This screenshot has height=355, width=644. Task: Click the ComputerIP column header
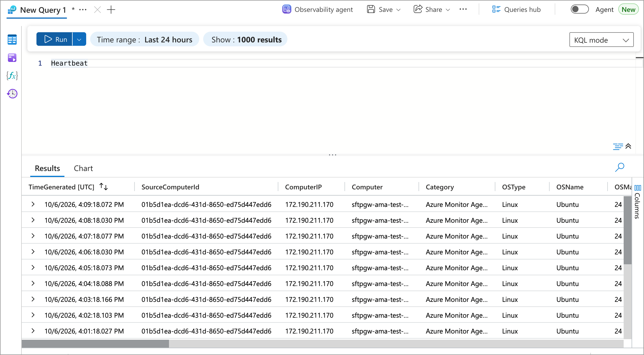point(303,187)
